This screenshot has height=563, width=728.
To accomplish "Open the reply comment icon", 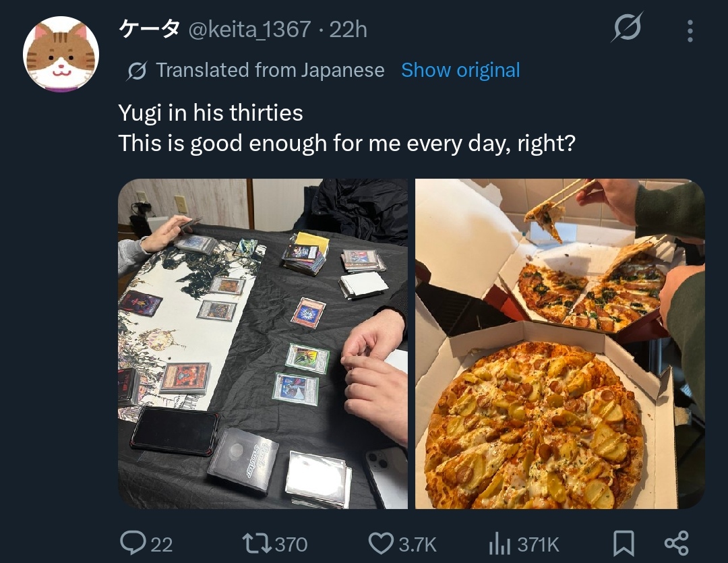I will [x=132, y=543].
